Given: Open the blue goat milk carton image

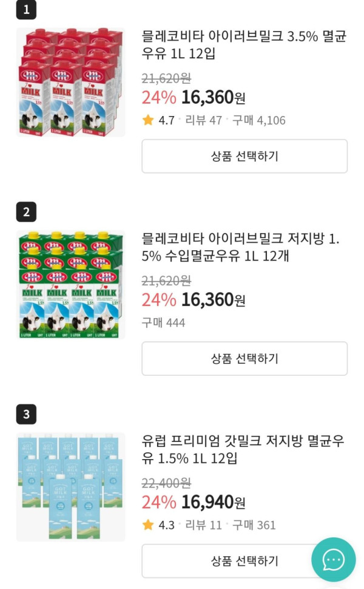Looking at the screenshot, I should [x=70, y=486].
